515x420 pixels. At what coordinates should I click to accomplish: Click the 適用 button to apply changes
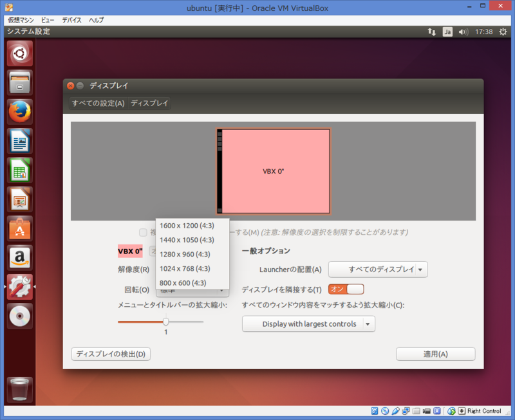435,354
